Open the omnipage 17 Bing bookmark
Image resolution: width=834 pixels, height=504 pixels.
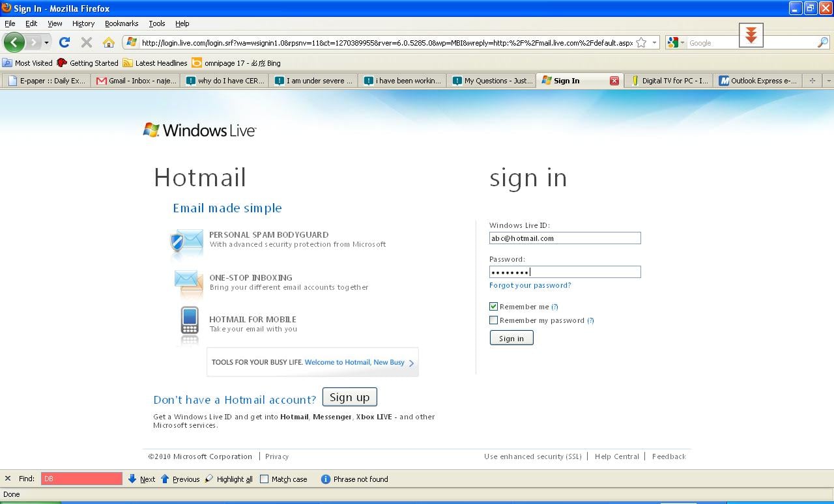[237, 63]
